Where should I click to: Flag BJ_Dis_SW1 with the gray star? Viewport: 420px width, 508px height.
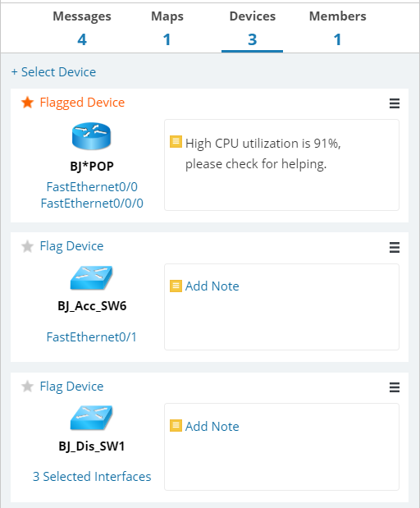(28, 387)
